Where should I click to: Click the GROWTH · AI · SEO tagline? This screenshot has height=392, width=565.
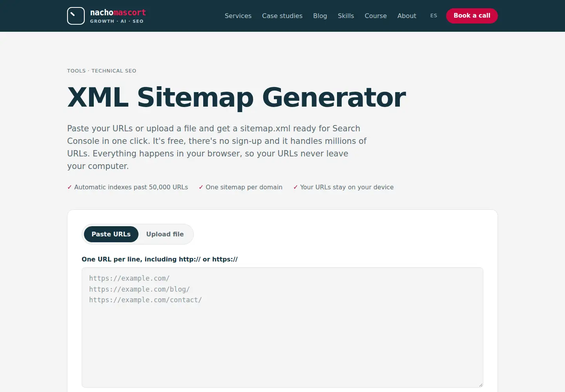coord(117,21)
